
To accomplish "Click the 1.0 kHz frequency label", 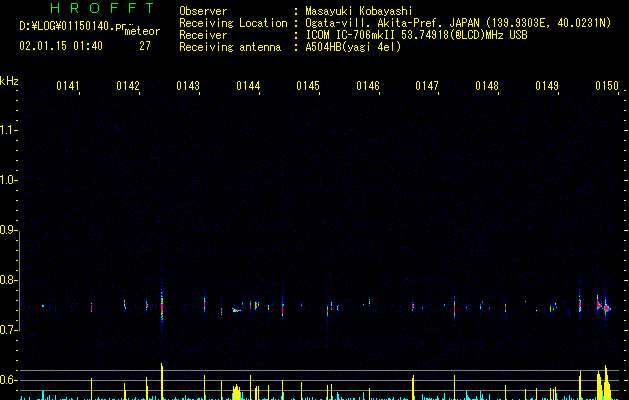I will [x=8, y=180].
